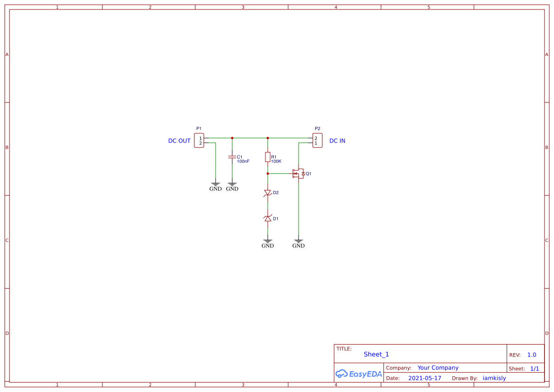Click the Your Company field
Image resolution: width=554 pixels, height=392 pixels.
[438, 367]
